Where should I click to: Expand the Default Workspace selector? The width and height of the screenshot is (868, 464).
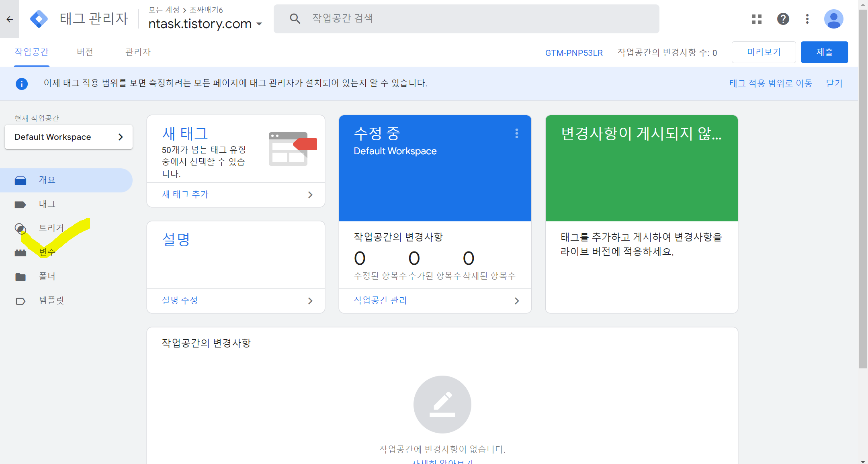[69, 137]
